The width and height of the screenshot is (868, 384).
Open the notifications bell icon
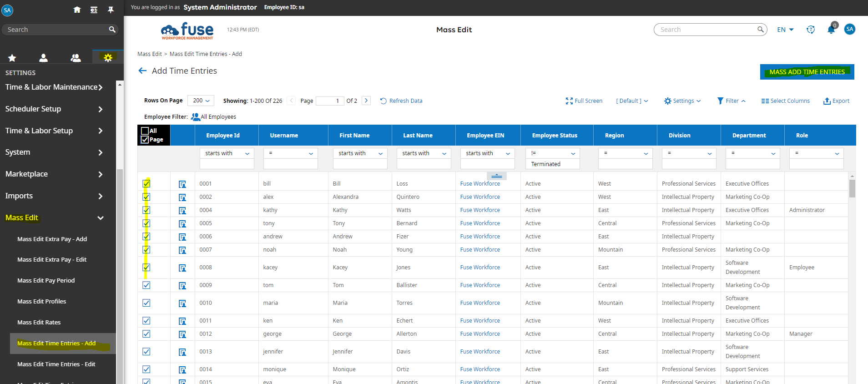tap(831, 30)
